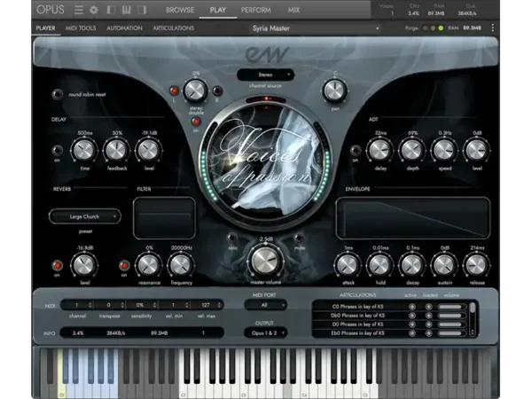The height and width of the screenshot is (399, 532).
Task: Open the Player tab
Action: point(45,28)
